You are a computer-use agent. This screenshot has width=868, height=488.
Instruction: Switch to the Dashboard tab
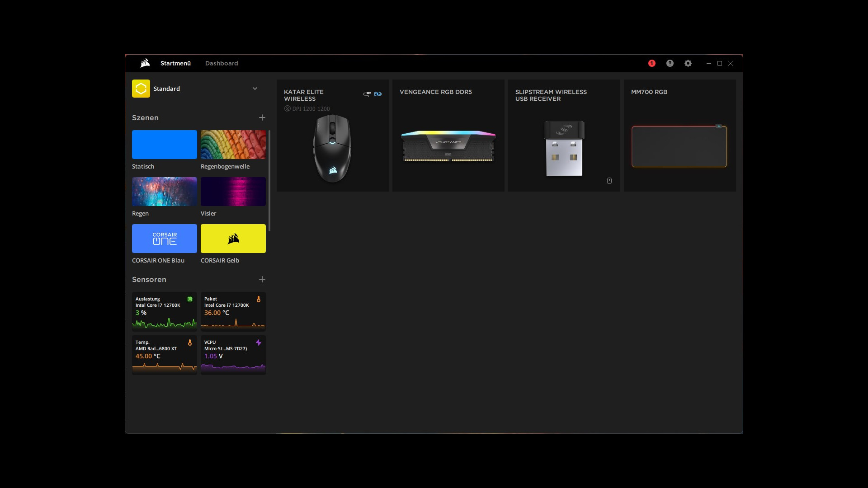[x=222, y=63]
